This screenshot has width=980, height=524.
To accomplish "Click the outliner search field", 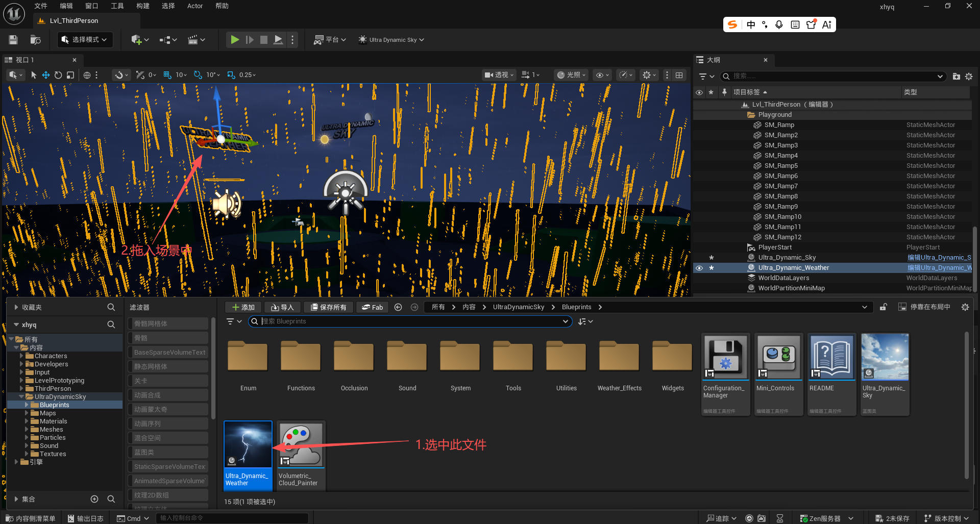I will point(833,77).
